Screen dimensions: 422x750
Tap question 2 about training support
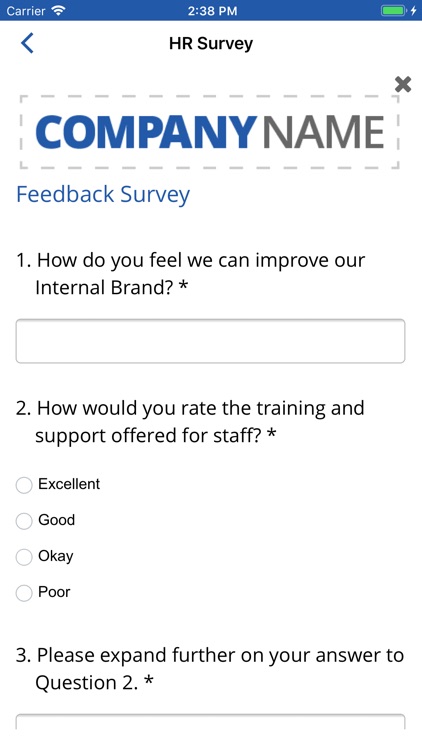(x=190, y=421)
